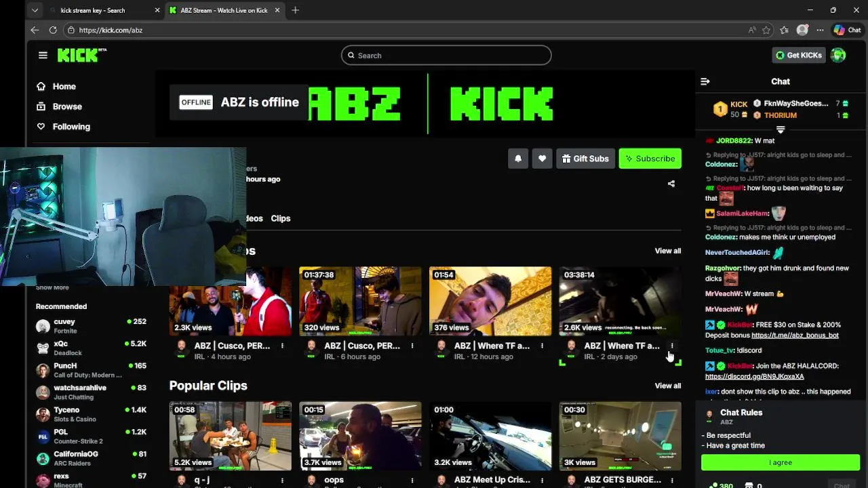Click username JORD8822 in chat
Screen dimensions: 868x488
tap(734, 141)
